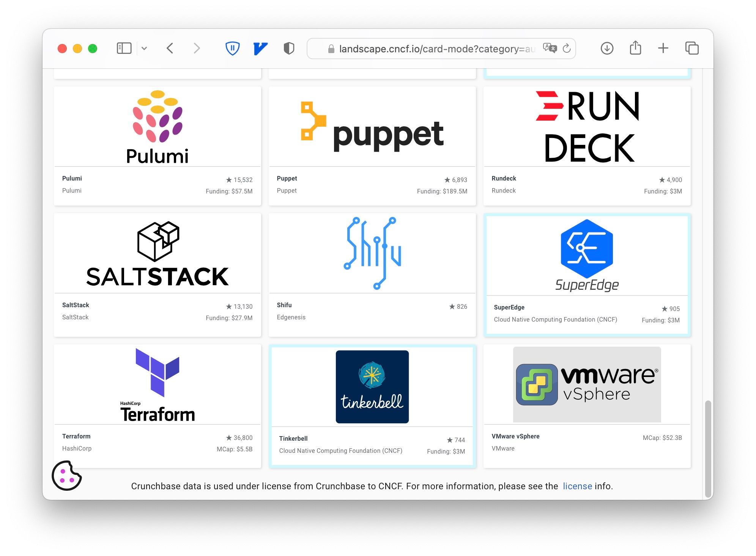Click SuperEdge's Funding: $3M text
The width and height of the screenshot is (756, 556).
[x=661, y=320]
